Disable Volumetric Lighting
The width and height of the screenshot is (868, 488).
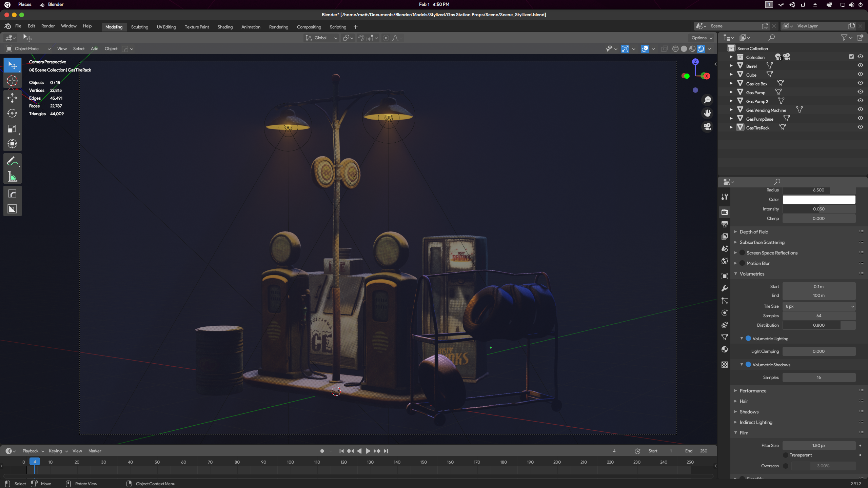coord(748,338)
